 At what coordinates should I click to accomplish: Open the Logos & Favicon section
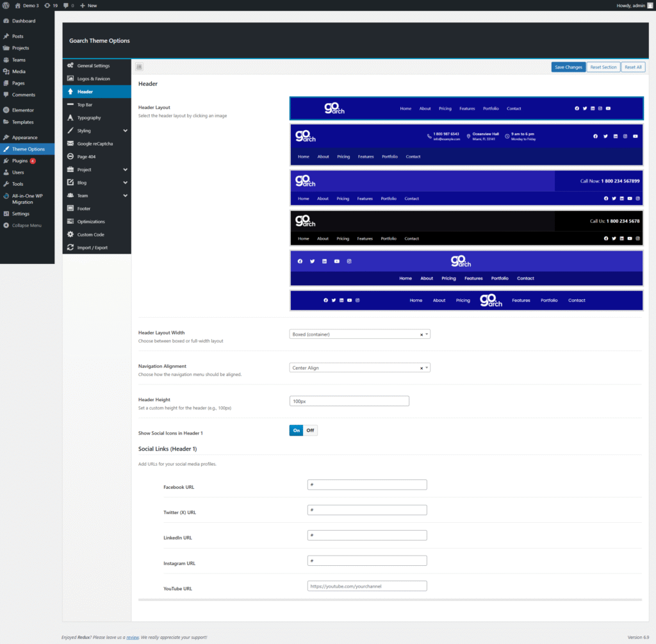pos(97,79)
